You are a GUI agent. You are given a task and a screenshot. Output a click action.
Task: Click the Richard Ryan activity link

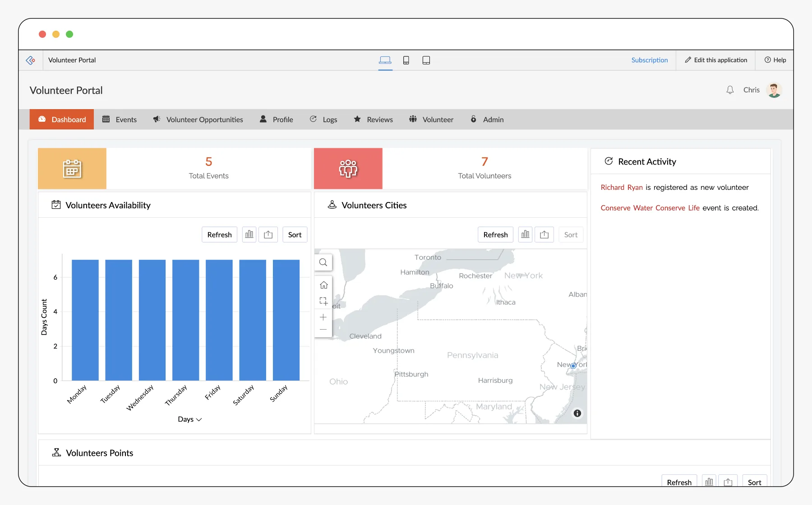click(x=622, y=187)
